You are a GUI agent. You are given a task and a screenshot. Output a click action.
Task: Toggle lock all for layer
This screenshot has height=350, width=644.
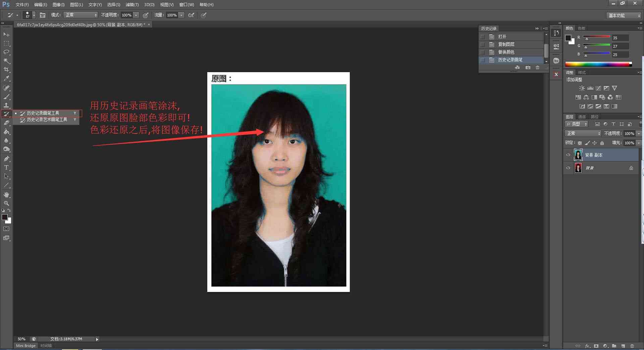(x=602, y=143)
